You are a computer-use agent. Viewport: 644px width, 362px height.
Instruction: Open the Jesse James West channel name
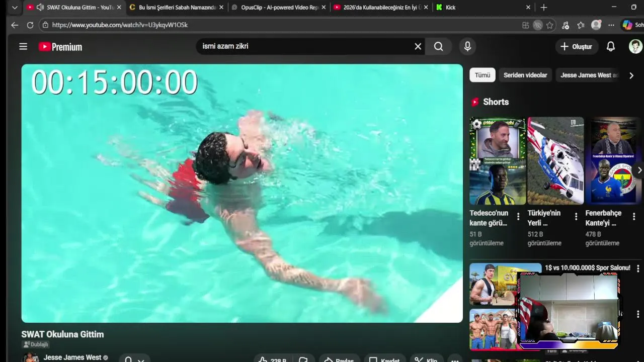(72, 357)
